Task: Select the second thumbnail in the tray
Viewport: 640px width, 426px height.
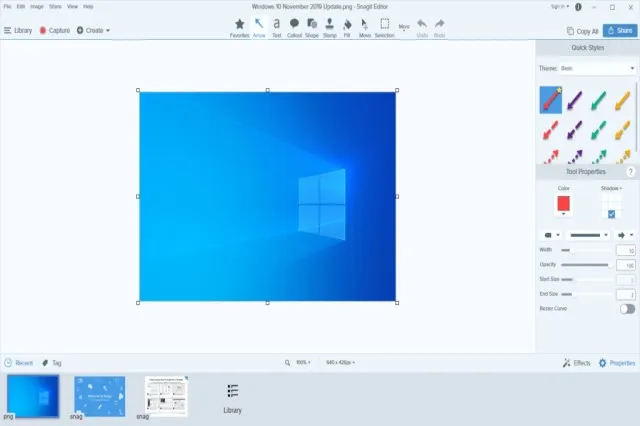Action: pos(100,395)
